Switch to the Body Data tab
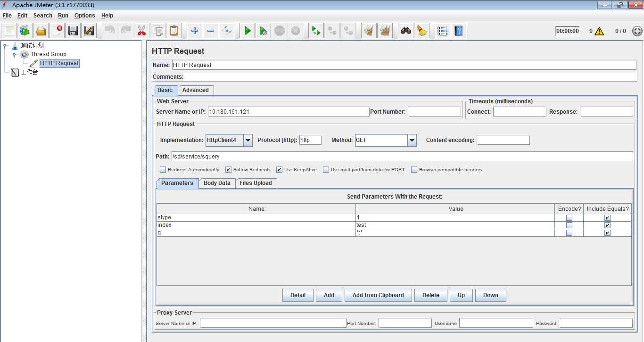 tap(217, 183)
